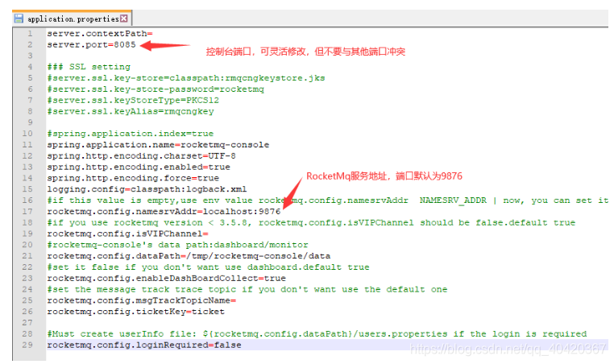
Task: Click the #spring.application.index=true line
Action: [x=131, y=134]
